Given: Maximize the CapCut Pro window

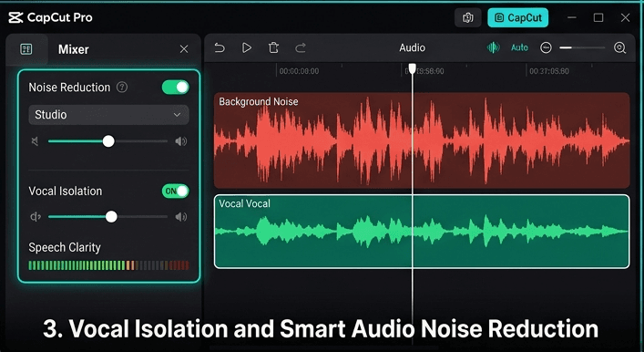Looking at the screenshot, I should [x=598, y=17].
